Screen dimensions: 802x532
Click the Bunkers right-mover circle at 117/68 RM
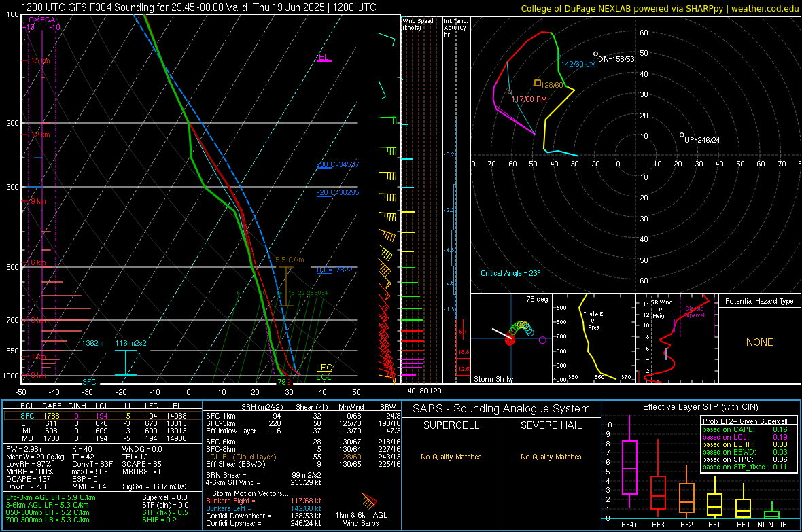pyautogui.click(x=510, y=92)
